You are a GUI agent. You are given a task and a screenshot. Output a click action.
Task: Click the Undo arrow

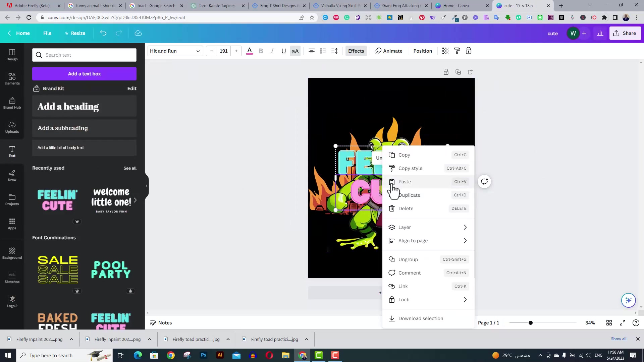click(103, 33)
